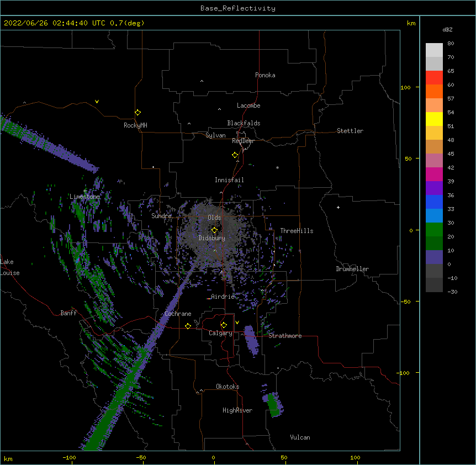Click the Cochrane label
This screenshot has height=465, width=476.
[x=178, y=314]
